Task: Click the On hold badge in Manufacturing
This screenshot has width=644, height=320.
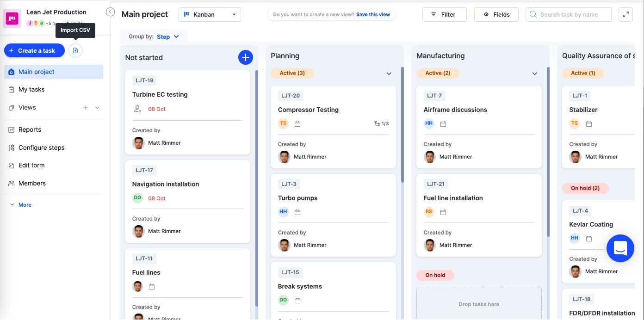Action: point(435,275)
